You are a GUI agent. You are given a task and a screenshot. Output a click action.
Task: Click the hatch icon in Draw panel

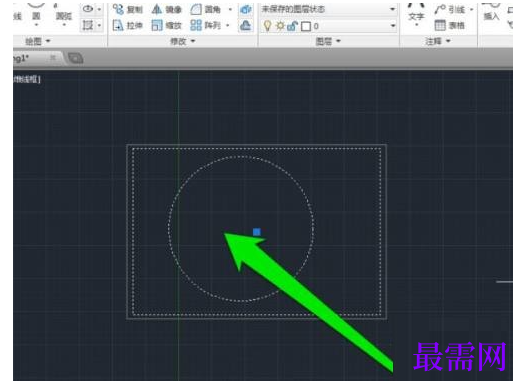click(88, 25)
